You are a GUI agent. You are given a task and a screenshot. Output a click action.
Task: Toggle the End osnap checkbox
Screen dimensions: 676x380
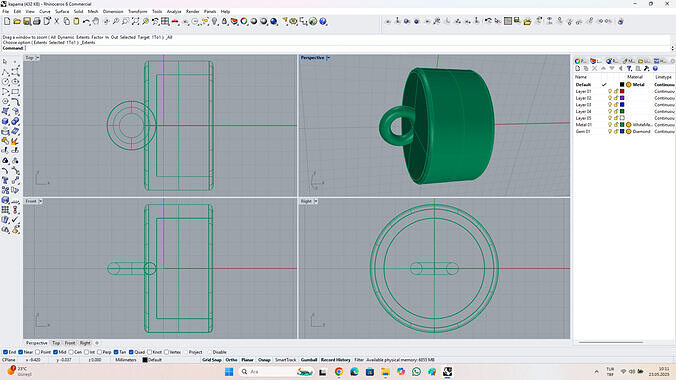5,352
